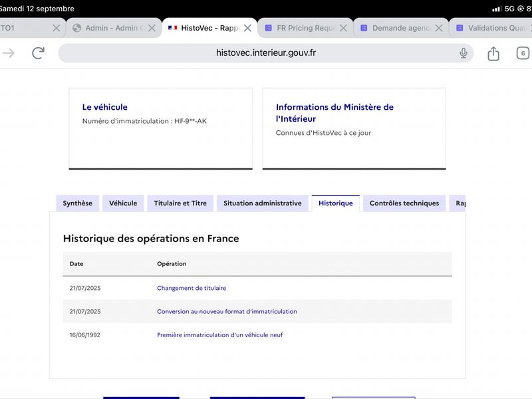The height and width of the screenshot is (399, 532).
Task: Open the Synthèse section tab
Action: [x=77, y=203]
